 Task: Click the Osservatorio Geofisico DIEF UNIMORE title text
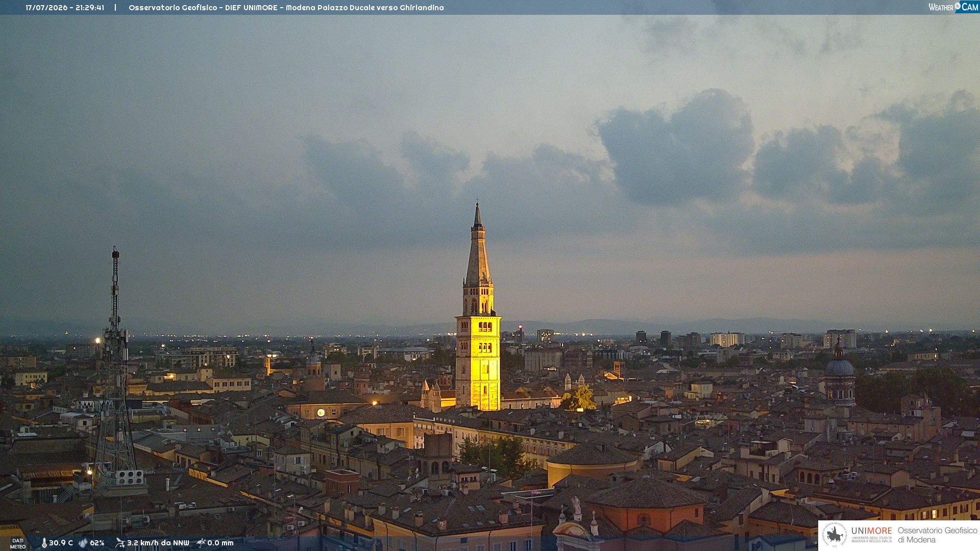point(286,8)
